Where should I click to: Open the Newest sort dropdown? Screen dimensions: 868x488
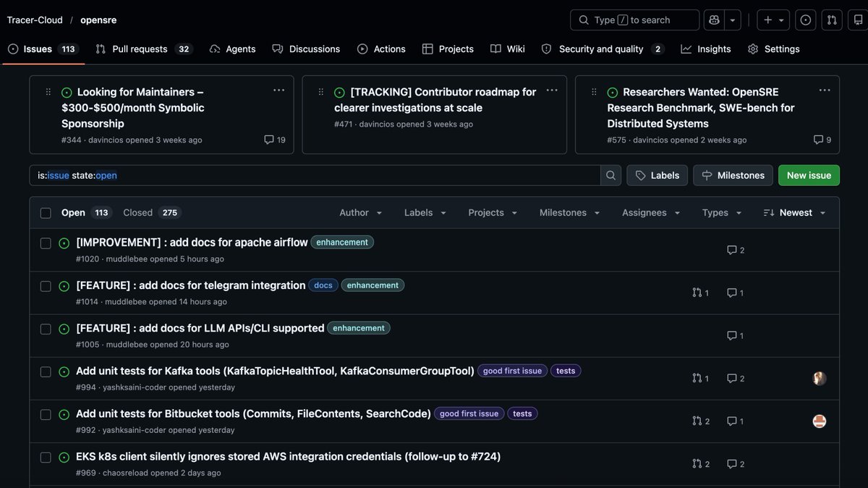pos(794,213)
